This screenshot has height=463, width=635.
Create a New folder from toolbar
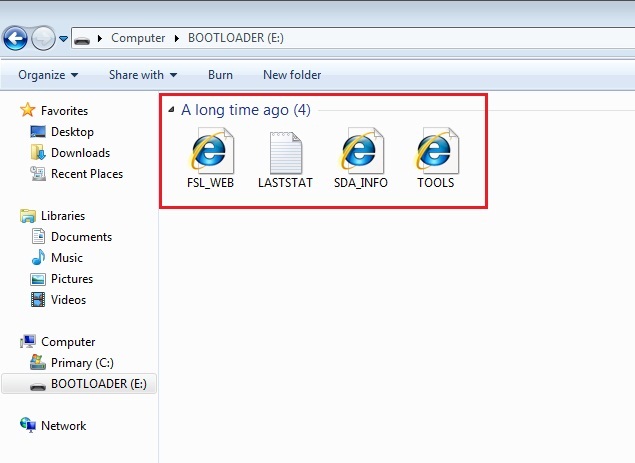(292, 75)
